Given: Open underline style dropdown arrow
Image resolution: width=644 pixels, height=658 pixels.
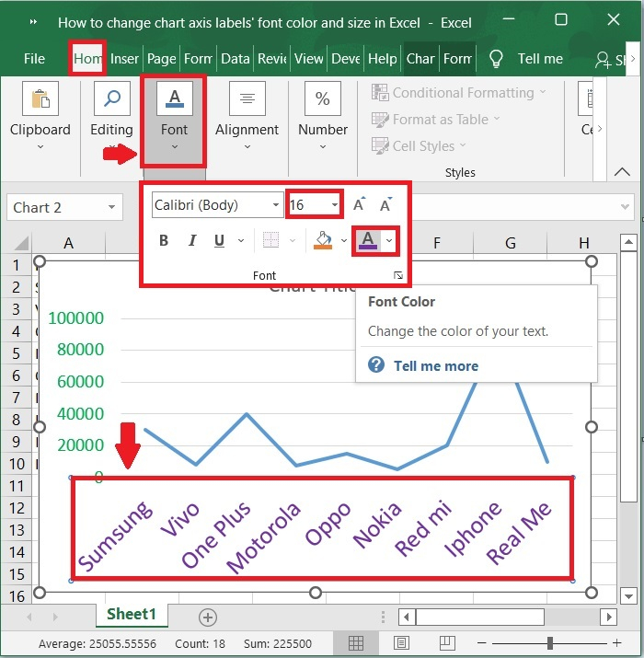Looking at the screenshot, I should [241, 240].
